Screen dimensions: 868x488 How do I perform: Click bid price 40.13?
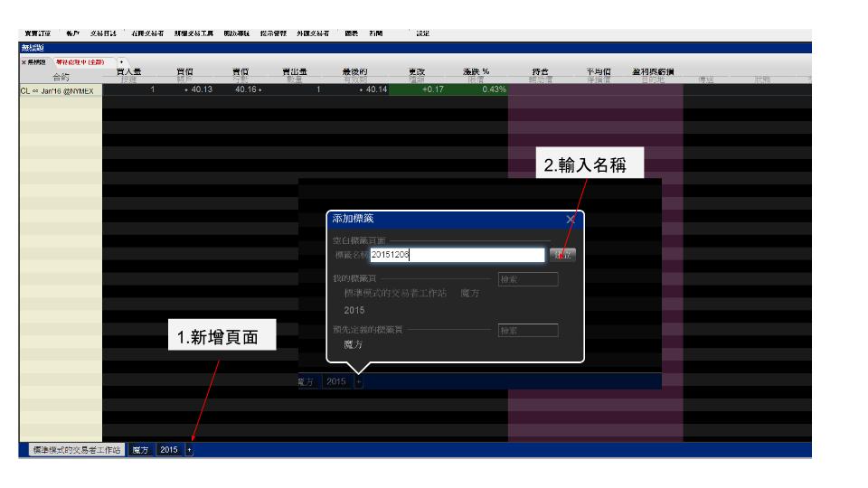(x=202, y=89)
